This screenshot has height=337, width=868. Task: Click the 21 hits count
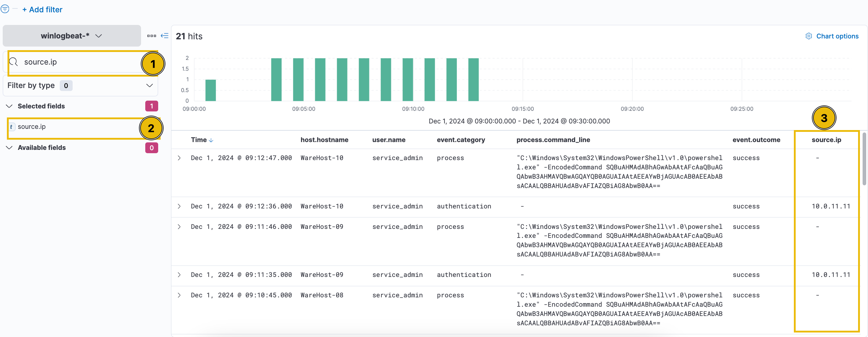click(189, 36)
